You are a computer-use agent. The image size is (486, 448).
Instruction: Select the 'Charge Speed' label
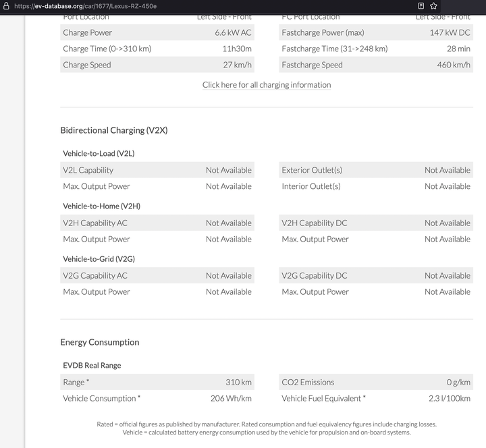tap(87, 65)
